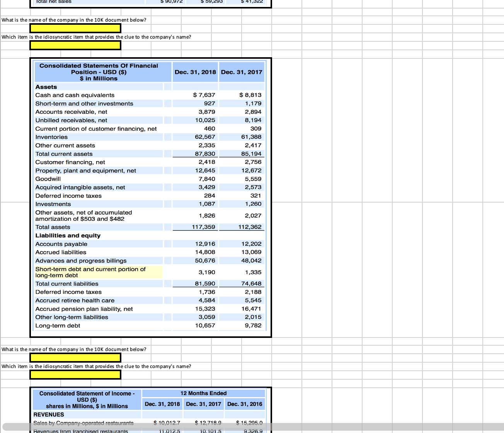Click 'Short-term and other investments' label
Viewport: 504px width, 433px height.
(x=84, y=104)
